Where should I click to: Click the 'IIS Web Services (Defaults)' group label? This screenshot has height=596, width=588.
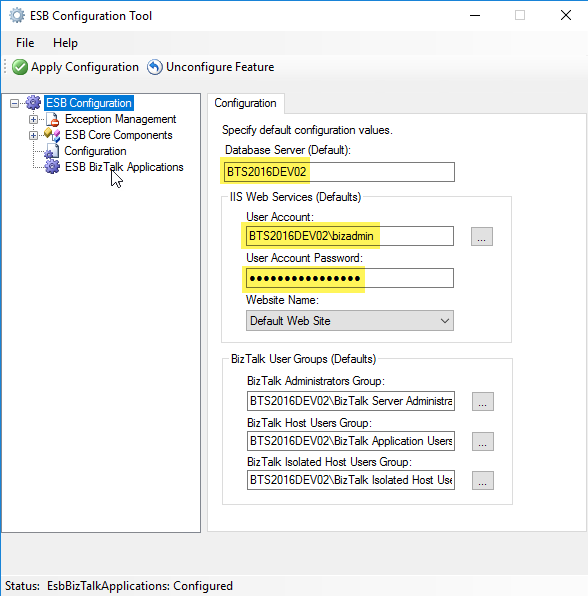(295, 197)
